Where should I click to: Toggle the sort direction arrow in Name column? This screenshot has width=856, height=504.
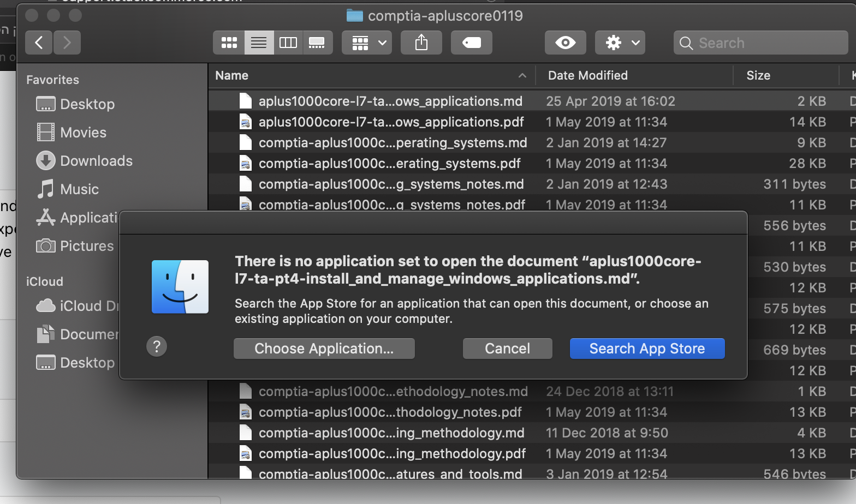(522, 75)
